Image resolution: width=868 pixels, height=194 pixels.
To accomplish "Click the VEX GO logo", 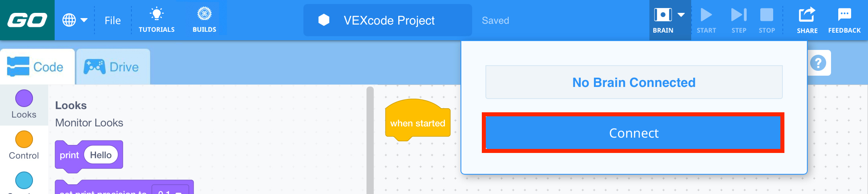I will (27, 20).
